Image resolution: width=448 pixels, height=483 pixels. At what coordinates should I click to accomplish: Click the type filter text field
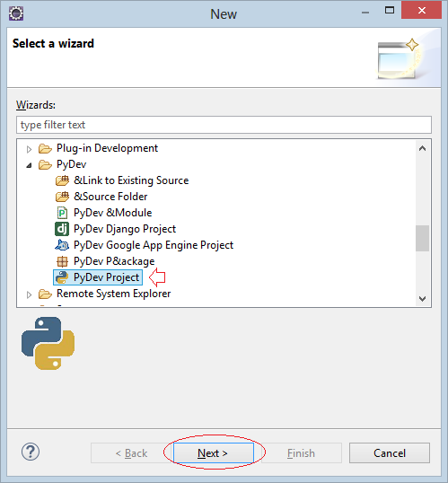[224, 125]
